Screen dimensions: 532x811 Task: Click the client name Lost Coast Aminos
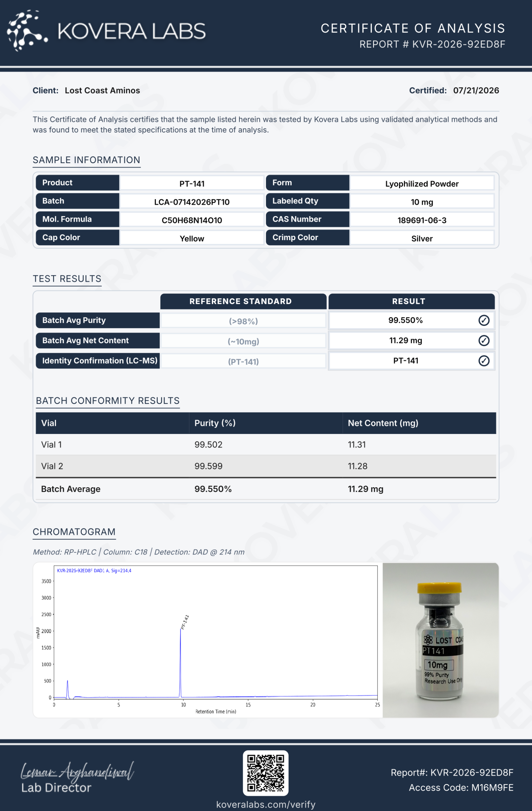pyautogui.click(x=102, y=90)
